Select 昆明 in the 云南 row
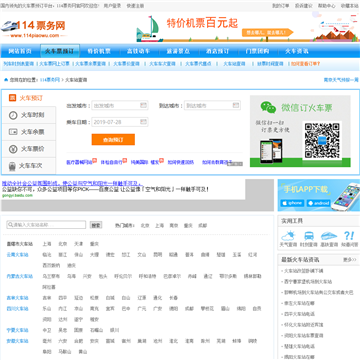 tap(158, 255)
